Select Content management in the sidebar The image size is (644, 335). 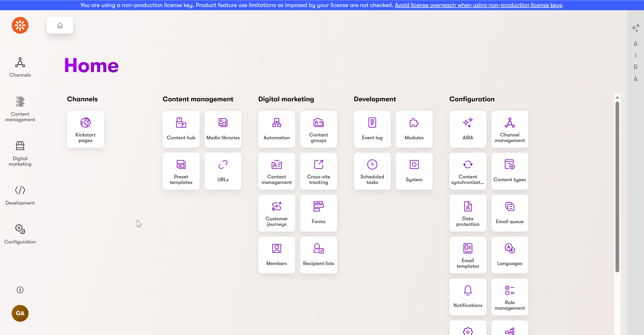coord(20,109)
